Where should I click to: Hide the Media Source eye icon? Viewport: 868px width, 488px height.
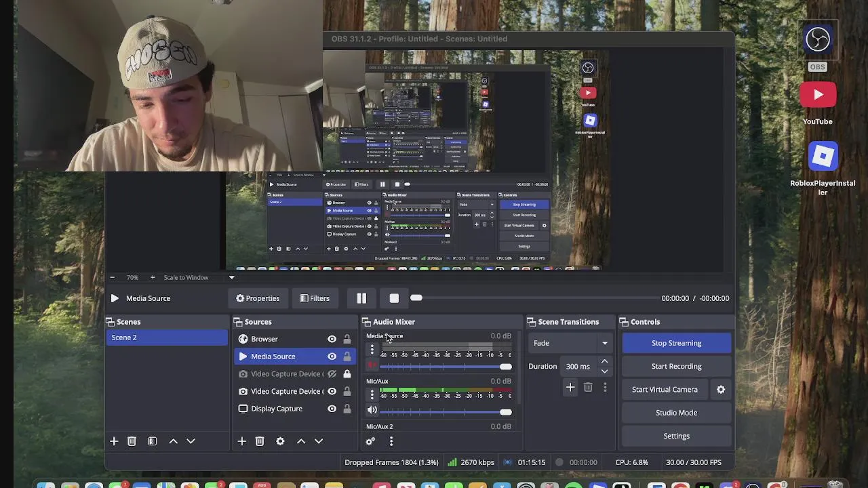[332, 357]
